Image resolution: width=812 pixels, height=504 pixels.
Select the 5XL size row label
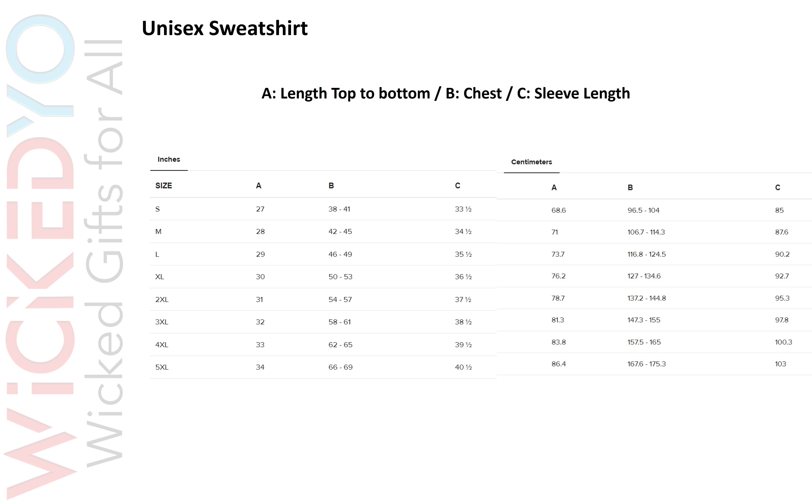click(162, 367)
